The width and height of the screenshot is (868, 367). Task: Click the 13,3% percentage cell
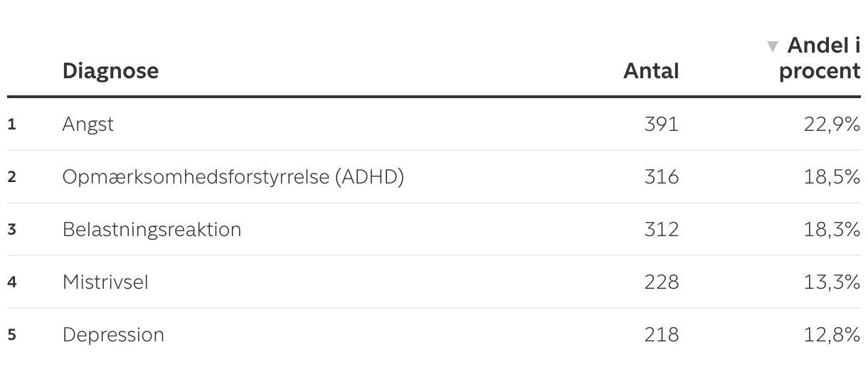pos(832,282)
